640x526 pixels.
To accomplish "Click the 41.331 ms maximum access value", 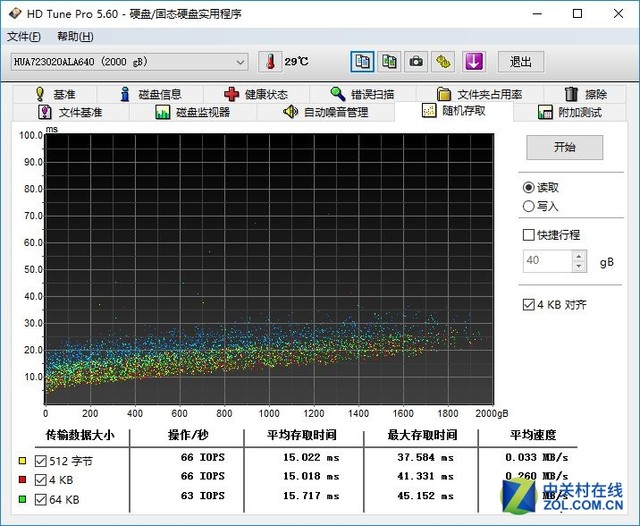I will tap(425, 476).
